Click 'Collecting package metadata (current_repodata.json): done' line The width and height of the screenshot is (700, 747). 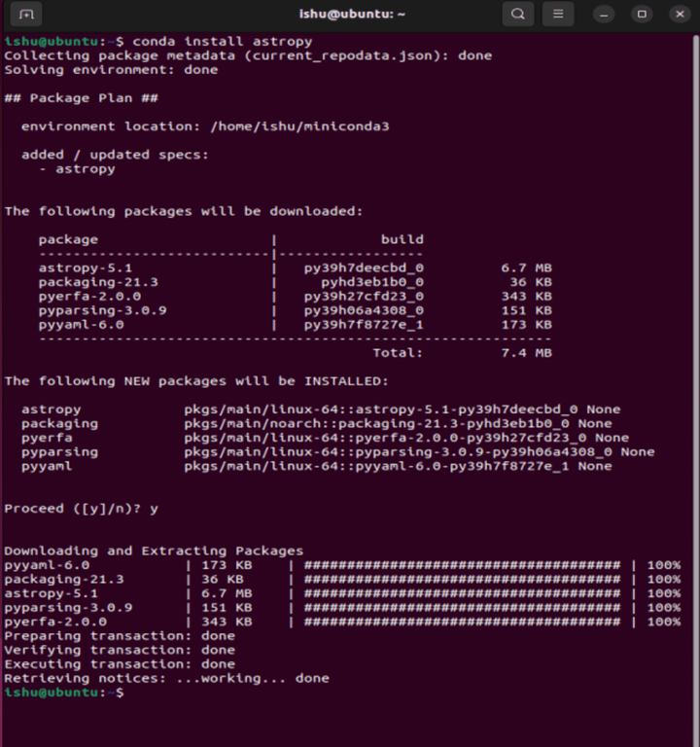(x=248, y=55)
